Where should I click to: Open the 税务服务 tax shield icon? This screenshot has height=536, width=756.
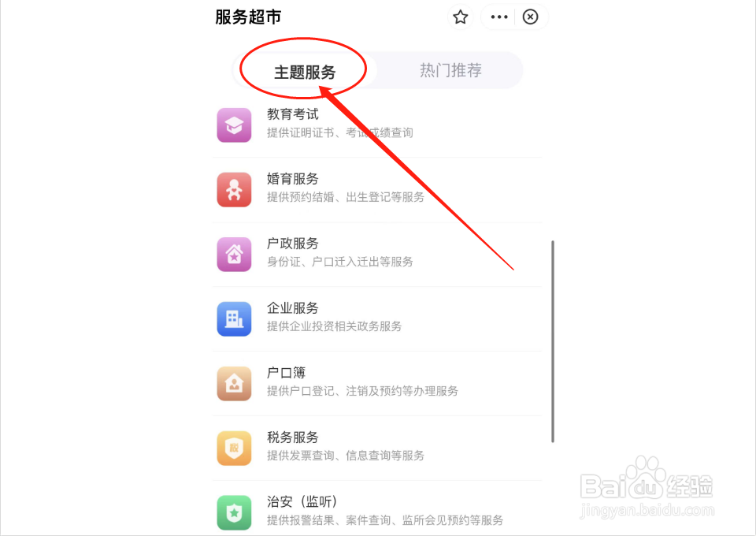(234, 449)
